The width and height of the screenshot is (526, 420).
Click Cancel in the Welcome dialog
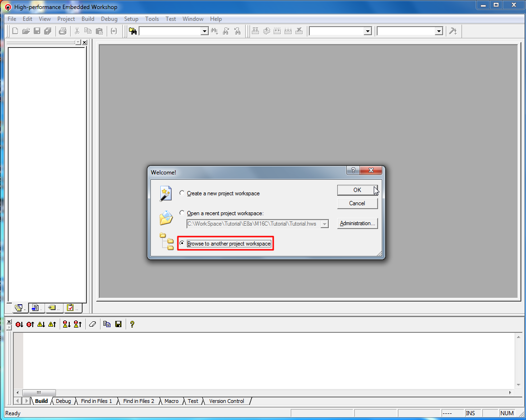(x=357, y=203)
